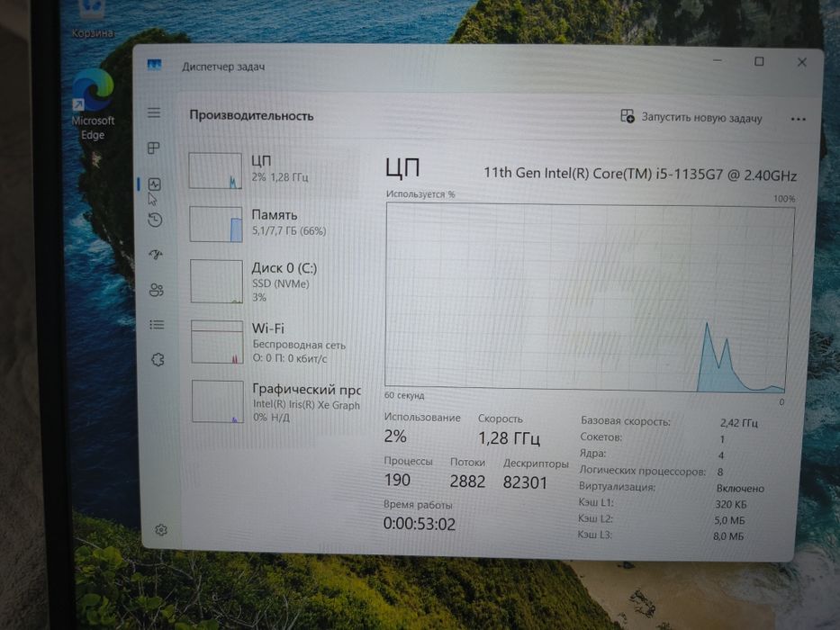The image size is (840, 630).
Task: Click the 'Использование' 2% value
Action: [x=395, y=436]
